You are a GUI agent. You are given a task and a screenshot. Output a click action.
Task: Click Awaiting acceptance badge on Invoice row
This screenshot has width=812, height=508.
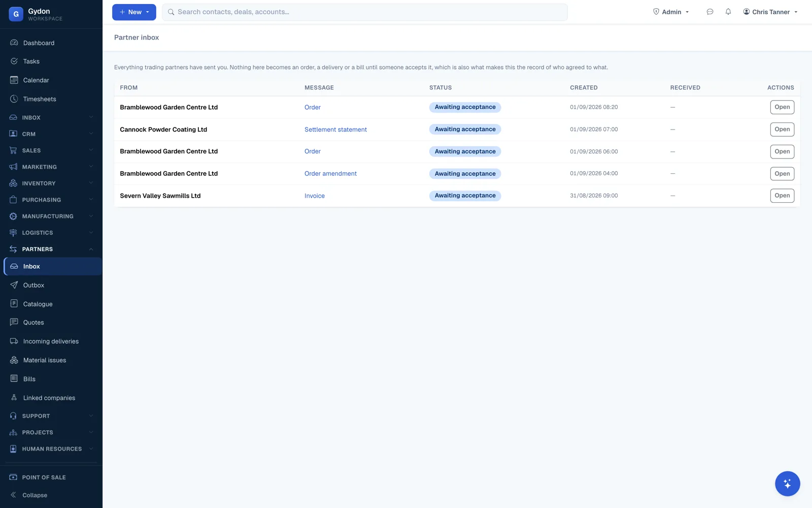point(465,196)
